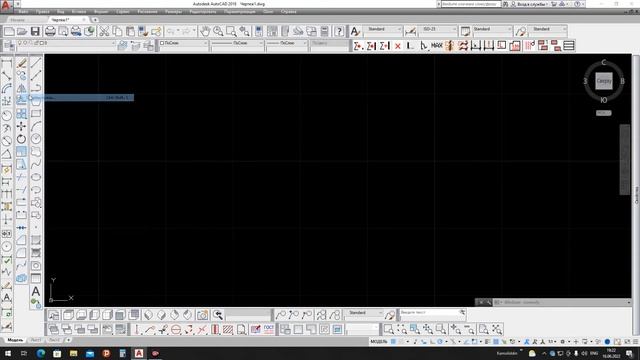Select the Ellipse tool in Draw toolbar

point(36,177)
